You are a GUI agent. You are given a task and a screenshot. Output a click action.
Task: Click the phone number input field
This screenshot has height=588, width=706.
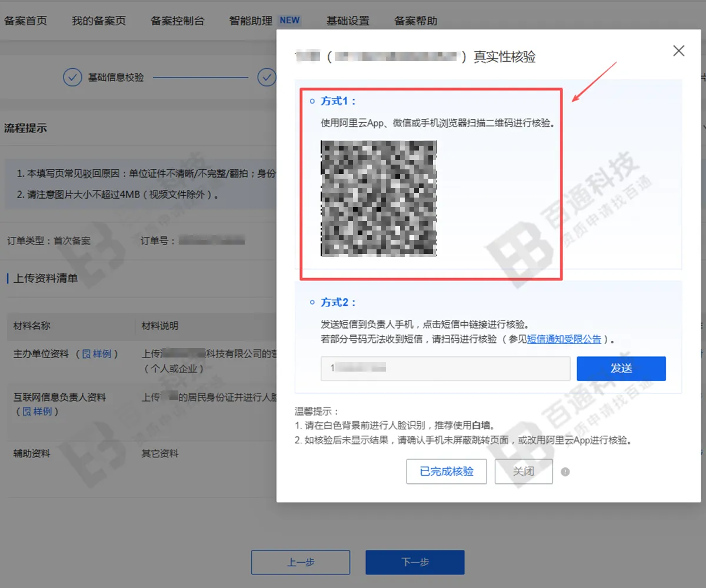point(445,369)
